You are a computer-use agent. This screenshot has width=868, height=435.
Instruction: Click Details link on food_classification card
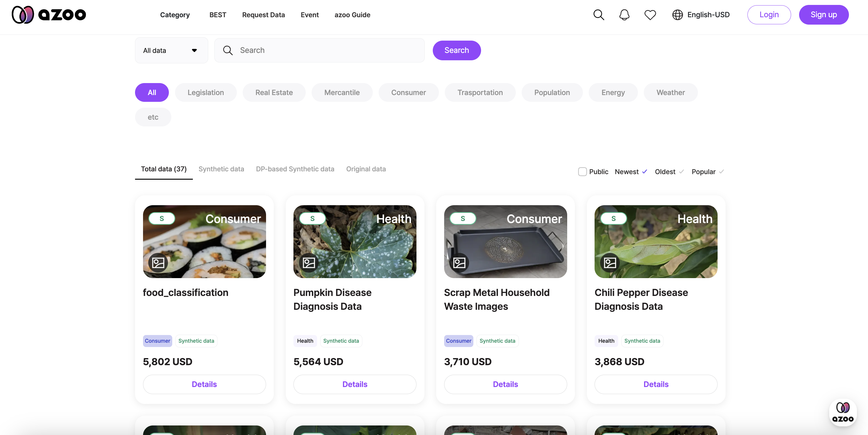[204, 384]
